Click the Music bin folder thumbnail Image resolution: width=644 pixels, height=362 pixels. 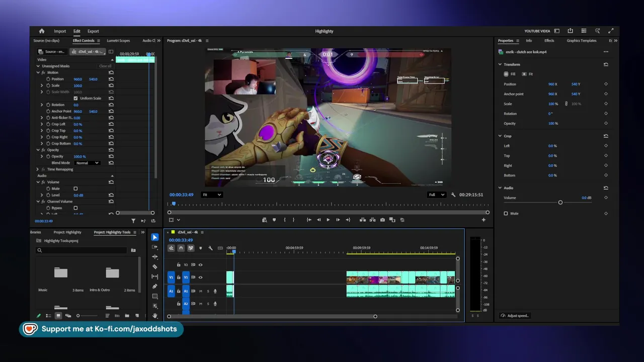pos(61,273)
